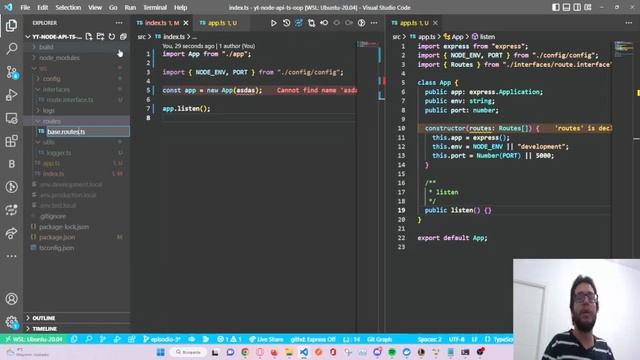The width and height of the screenshot is (640, 360).
Task: Change file encoding UTF-8
Action: [456, 339]
